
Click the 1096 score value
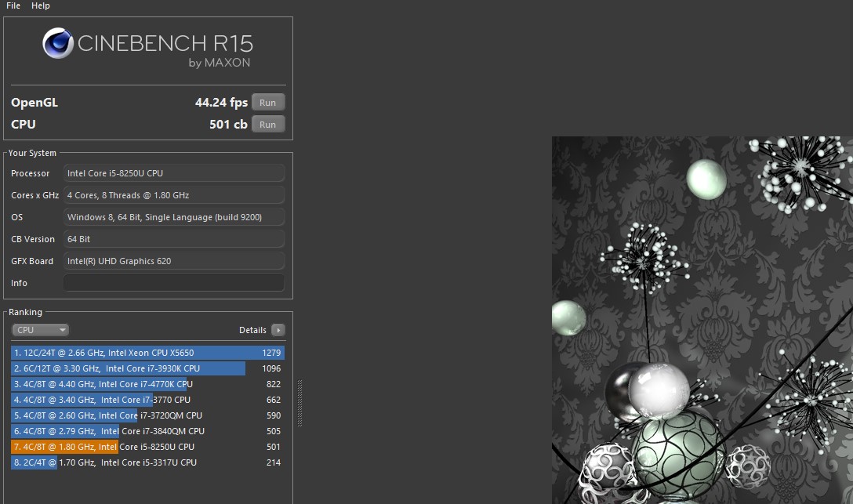pos(271,368)
